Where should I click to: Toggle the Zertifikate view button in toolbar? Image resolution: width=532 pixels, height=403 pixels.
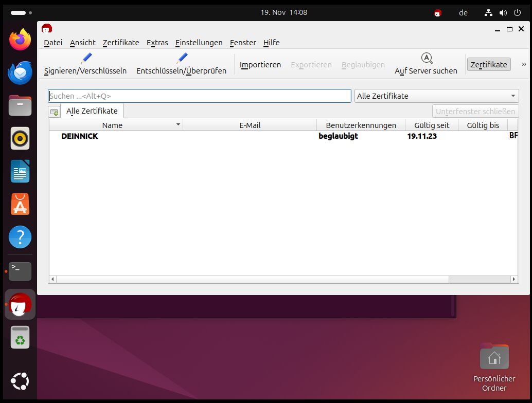[488, 64]
